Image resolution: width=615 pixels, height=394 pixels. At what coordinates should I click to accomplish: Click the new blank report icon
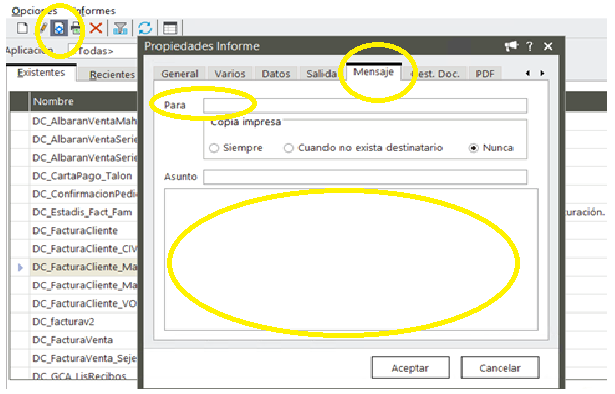click(x=22, y=28)
